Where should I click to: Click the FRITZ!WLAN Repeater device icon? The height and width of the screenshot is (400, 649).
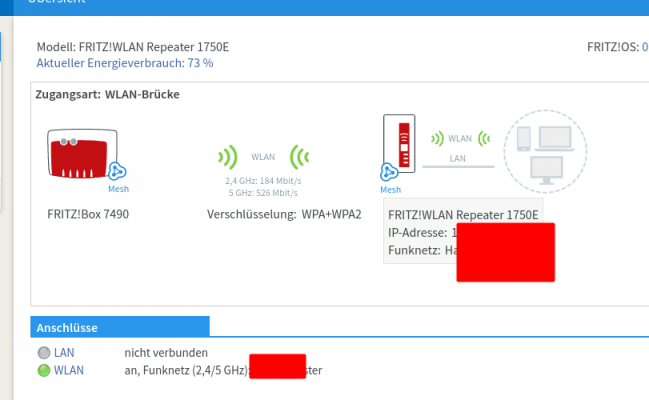399,143
